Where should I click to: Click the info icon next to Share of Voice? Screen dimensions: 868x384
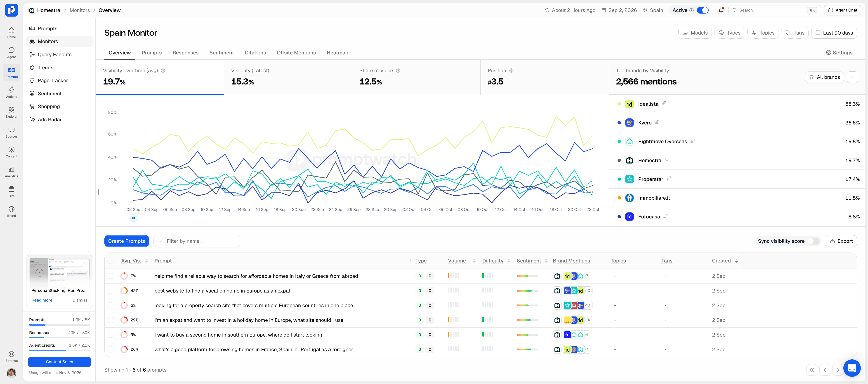(x=398, y=71)
